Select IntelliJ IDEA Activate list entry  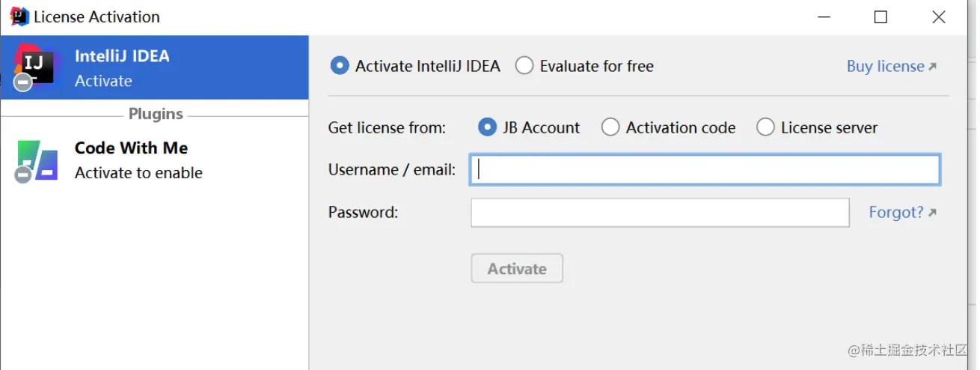coord(154,67)
